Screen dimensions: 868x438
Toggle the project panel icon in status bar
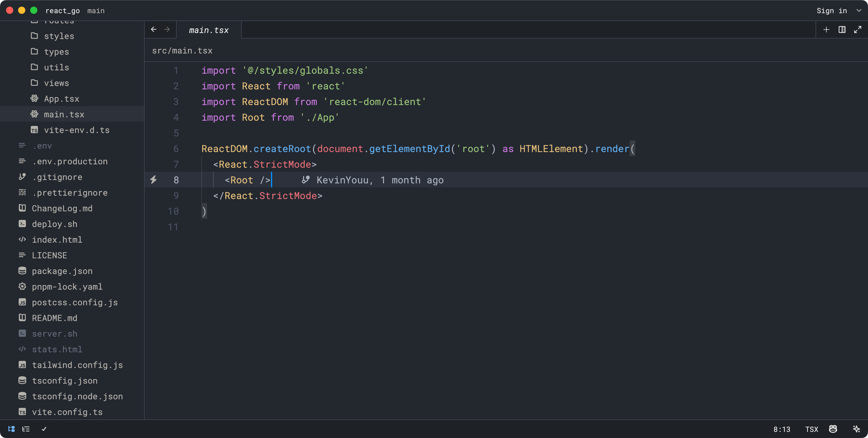[11, 429]
